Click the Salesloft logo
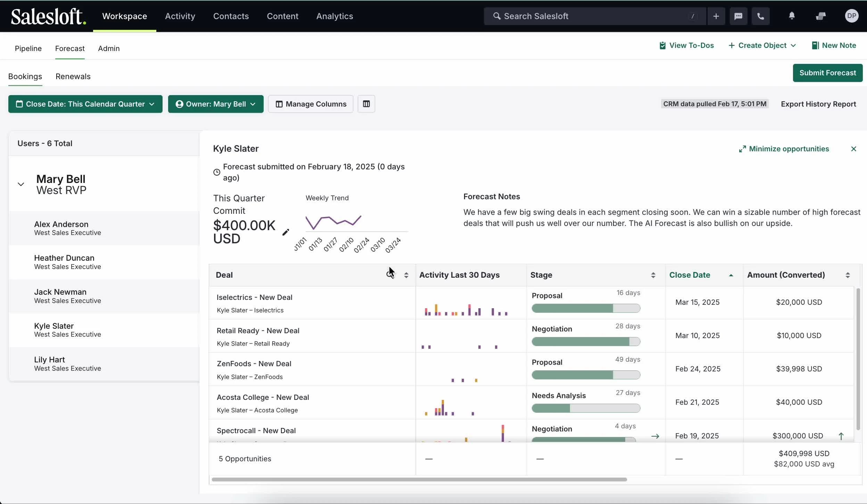 pos(48,16)
